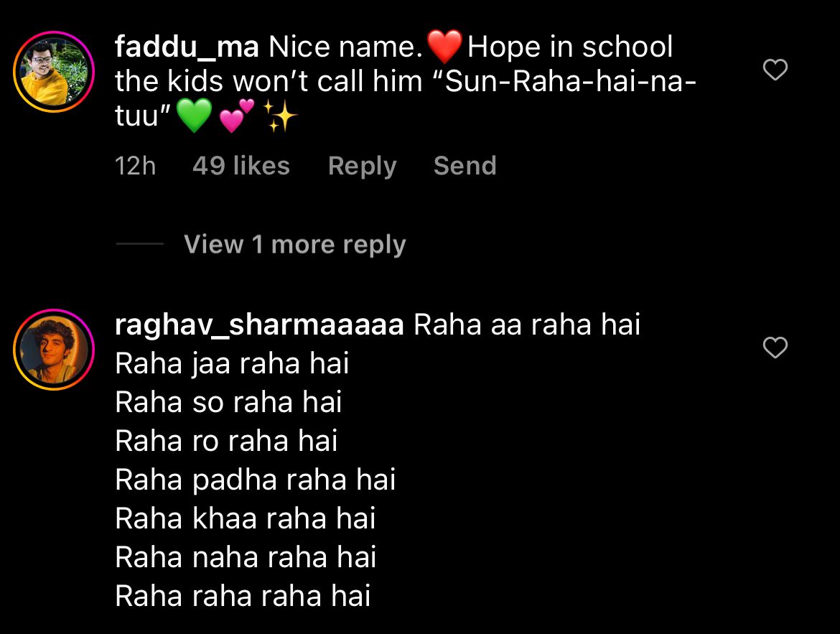Click the "Raha padha raha hai" line
This screenshot has height=634, width=840.
pyautogui.click(x=255, y=480)
